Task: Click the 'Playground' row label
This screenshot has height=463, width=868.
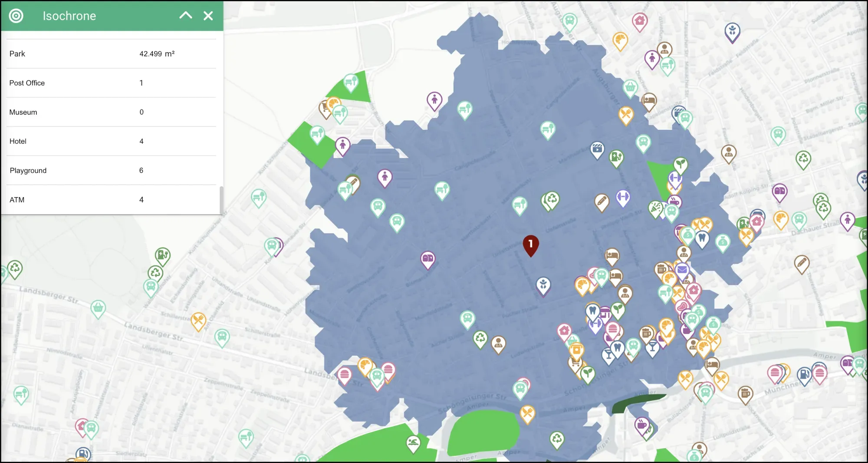Action: 28,170
